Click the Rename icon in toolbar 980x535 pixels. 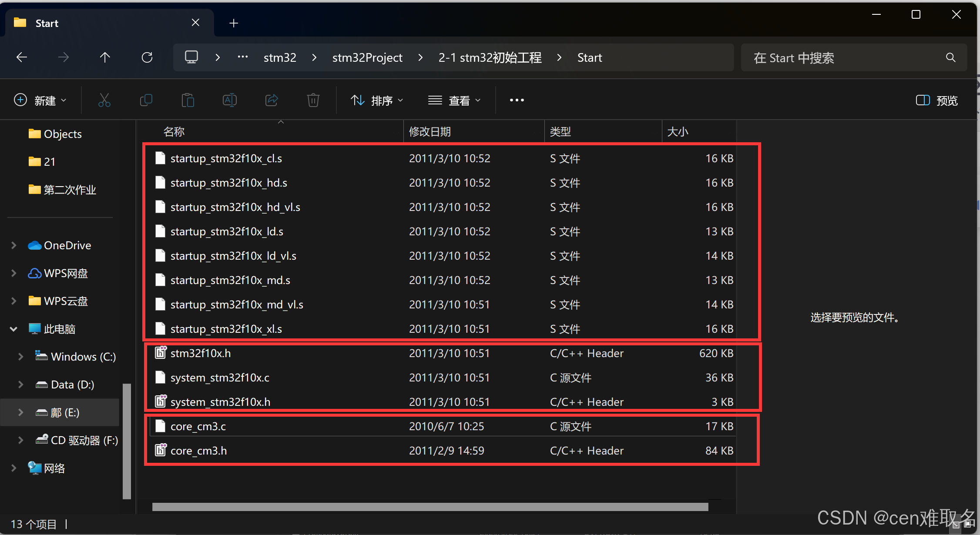pos(229,100)
